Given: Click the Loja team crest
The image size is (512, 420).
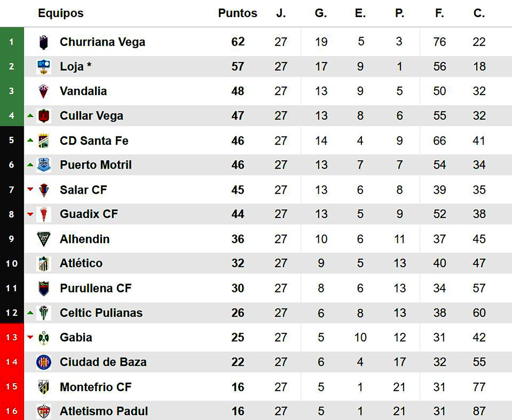Looking at the screenshot, I should 44,67.
